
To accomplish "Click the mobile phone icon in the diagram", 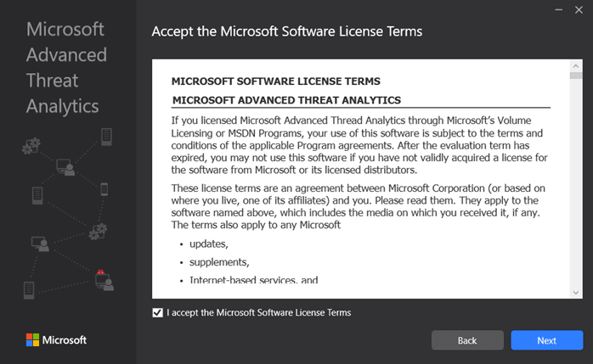I will tap(104, 189).
